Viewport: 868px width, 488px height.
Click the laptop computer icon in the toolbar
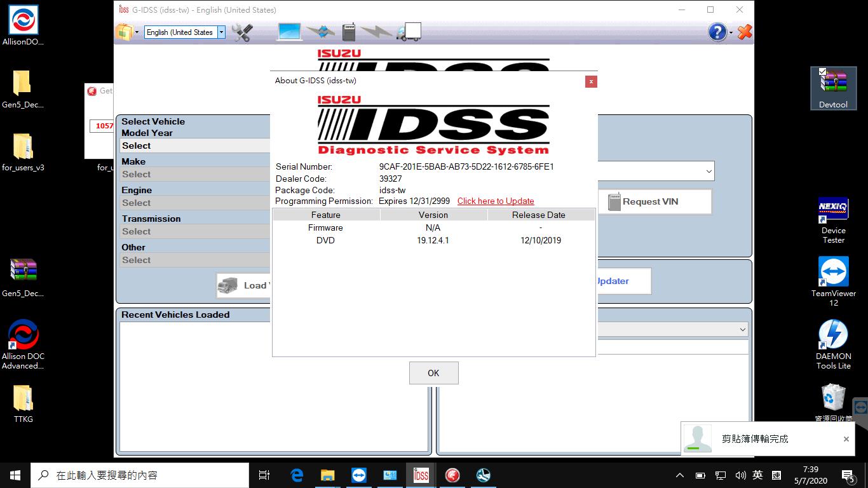click(289, 32)
